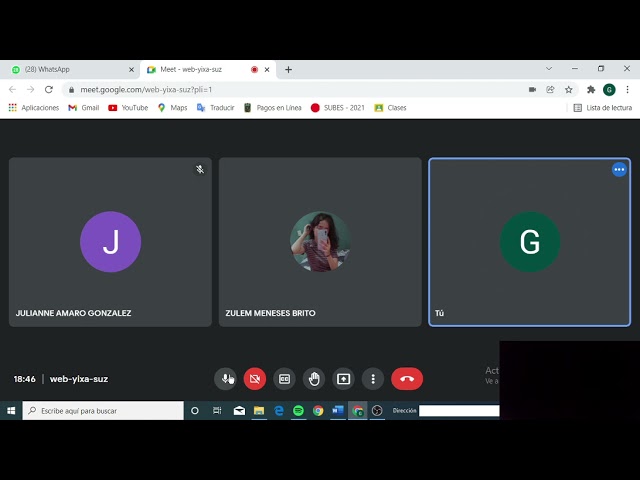
Task: Open the three-dot options on the Tú tile
Action: 619,169
